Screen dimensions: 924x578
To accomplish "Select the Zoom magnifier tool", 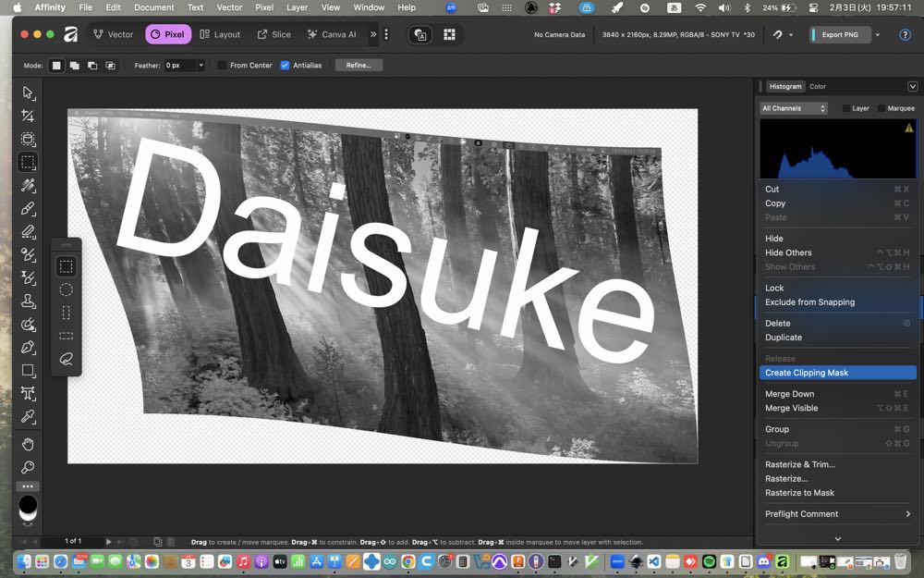I will 28,468.
